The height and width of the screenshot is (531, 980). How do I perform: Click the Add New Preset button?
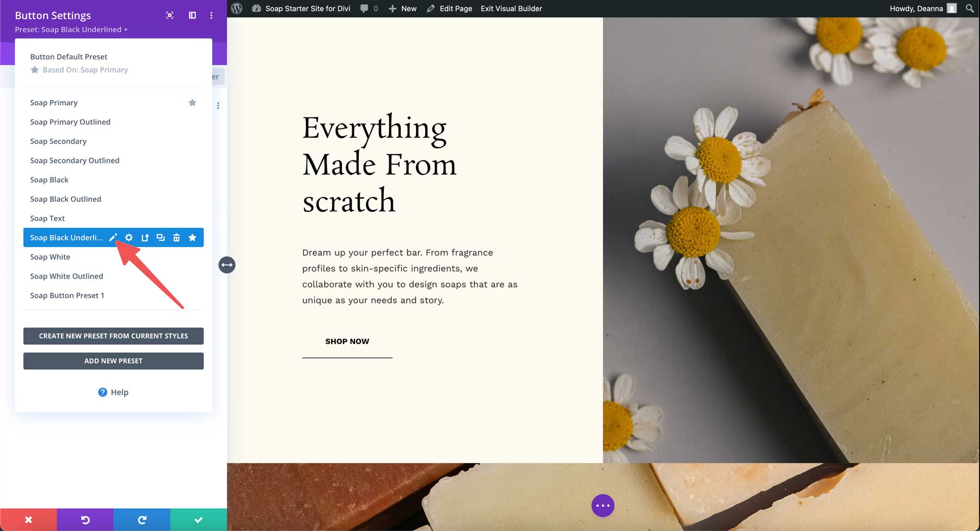point(113,361)
